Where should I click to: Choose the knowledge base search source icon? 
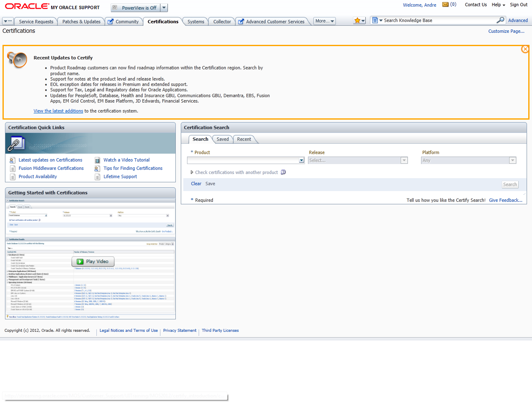click(x=377, y=20)
